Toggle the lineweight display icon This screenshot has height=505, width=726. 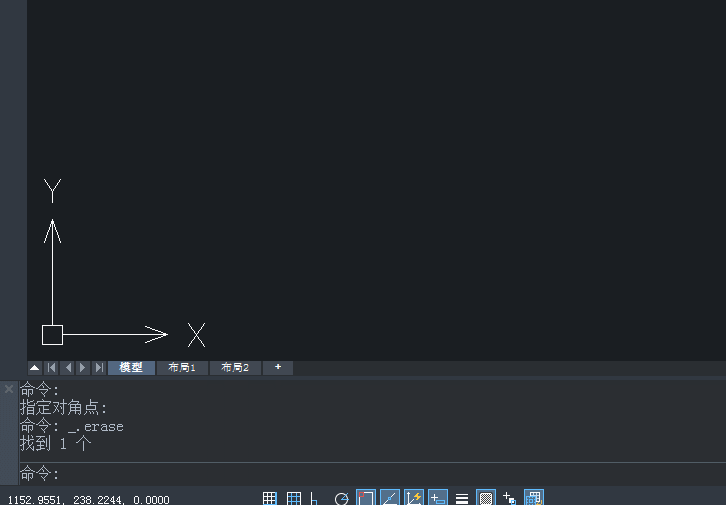pos(462,498)
